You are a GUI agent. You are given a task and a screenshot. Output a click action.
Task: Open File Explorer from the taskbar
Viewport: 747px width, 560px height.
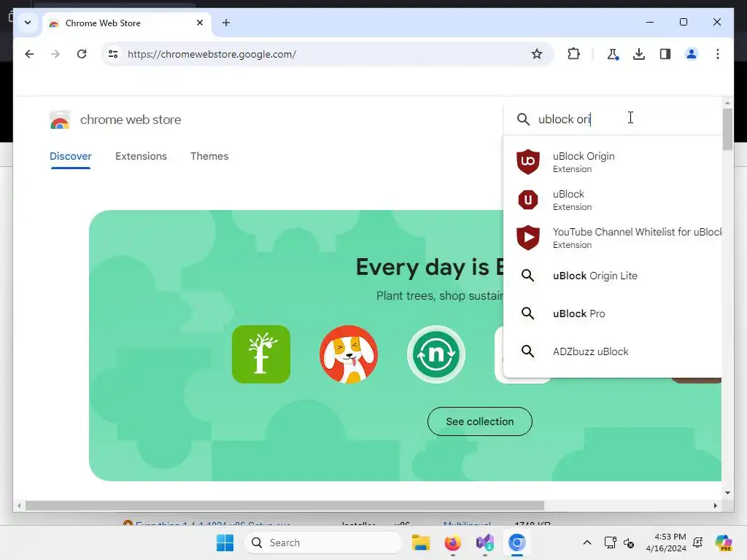(421, 542)
